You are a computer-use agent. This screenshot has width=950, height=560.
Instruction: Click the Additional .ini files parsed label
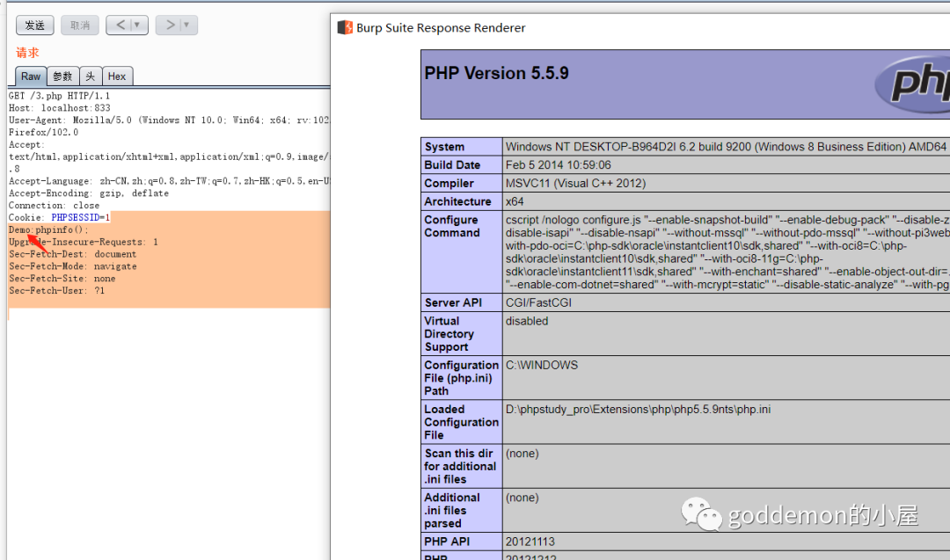point(452,511)
